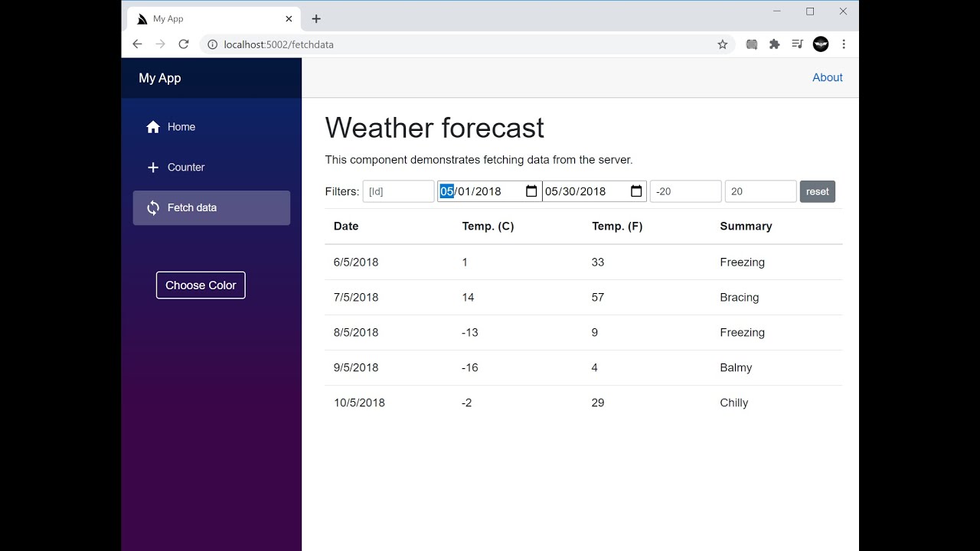Click the Fetch data sync icon
This screenshot has height=551, width=980.
[153, 208]
